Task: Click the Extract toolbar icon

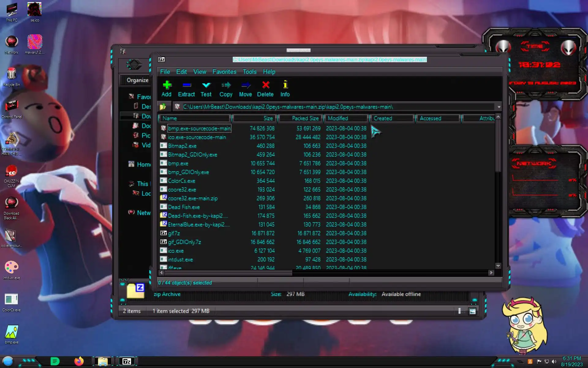Action: [x=186, y=89]
